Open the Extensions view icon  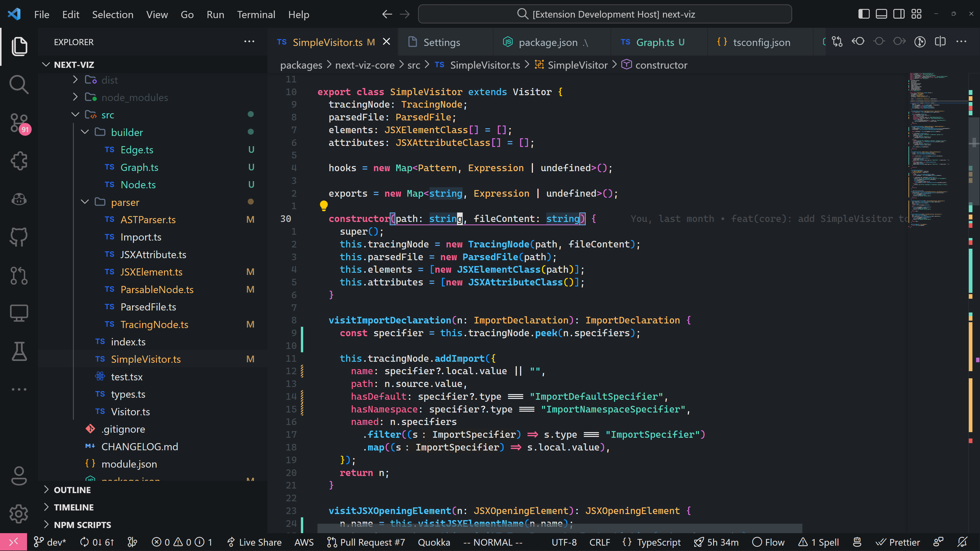click(x=19, y=161)
